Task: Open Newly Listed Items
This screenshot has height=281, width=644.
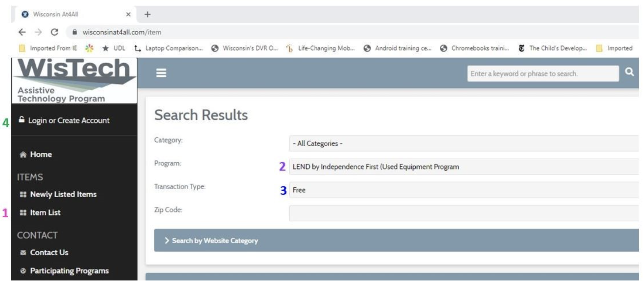Action: tap(63, 194)
